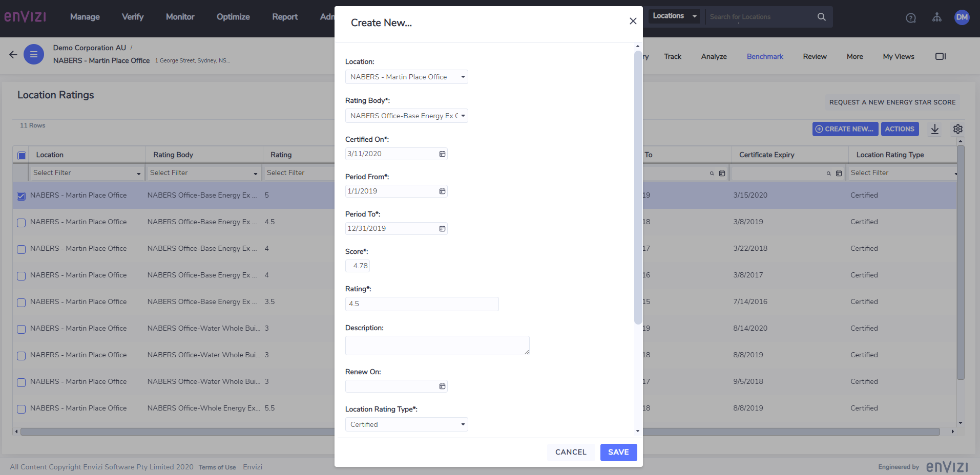980x475 pixels.
Task: Open Location Rating Type column filter
Action: click(x=902, y=173)
